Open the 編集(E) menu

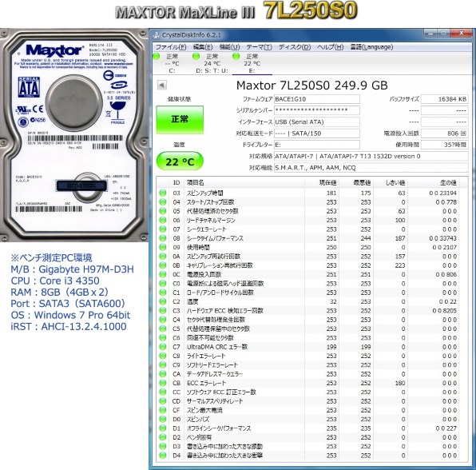203,47
